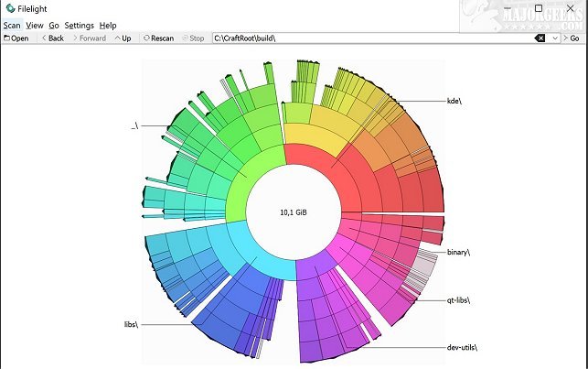Select the libs\ label

(x=132, y=324)
